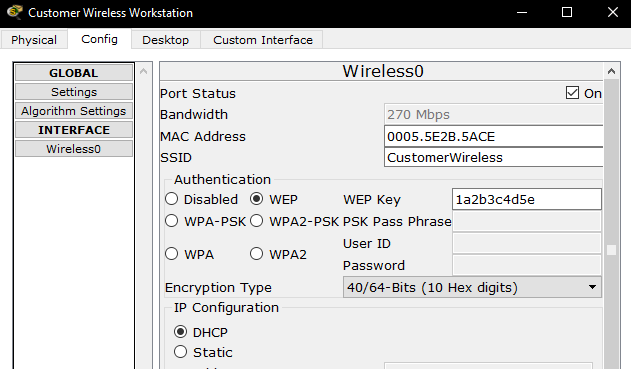
Task: Uncheck the Port Status On checkbox
Action: click(572, 93)
